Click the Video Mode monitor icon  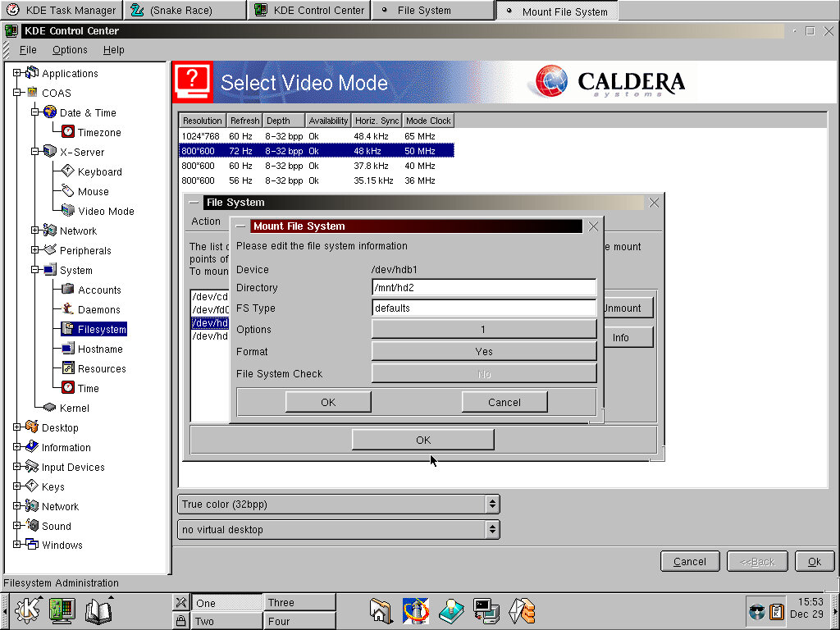(68, 211)
